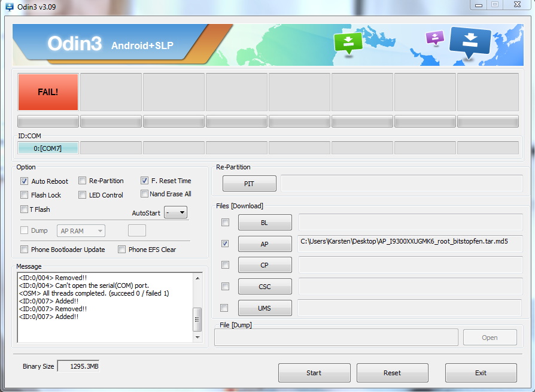Enable the Flash Lock checkbox
The width and height of the screenshot is (535, 392).
pos(24,195)
